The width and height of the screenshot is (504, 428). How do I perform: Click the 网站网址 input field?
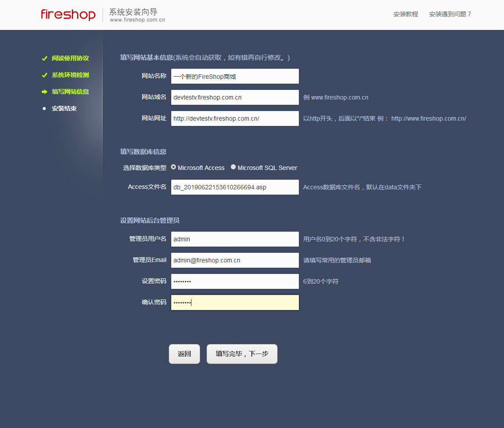235,118
